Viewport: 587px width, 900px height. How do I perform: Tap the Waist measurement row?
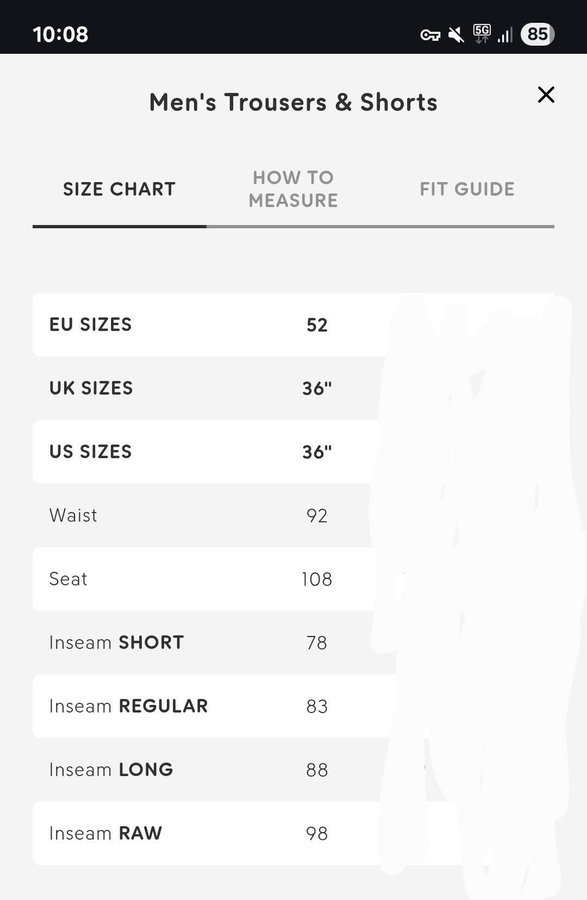pyautogui.click(x=293, y=515)
